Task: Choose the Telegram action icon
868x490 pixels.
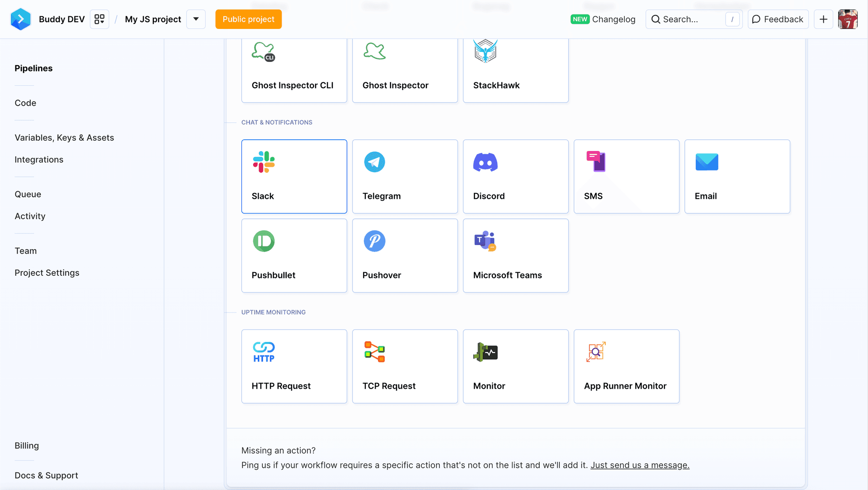Action: click(x=375, y=162)
